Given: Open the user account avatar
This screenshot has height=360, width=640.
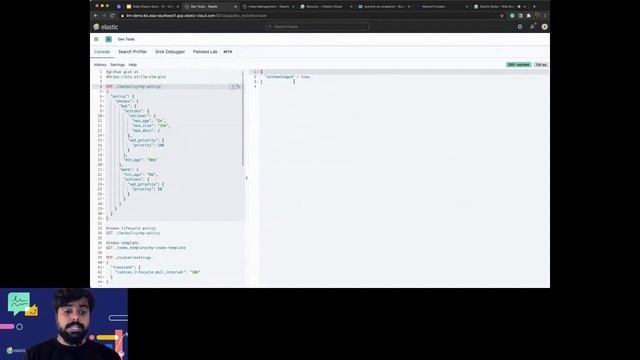Looking at the screenshot, I should pyautogui.click(x=544, y=27).
